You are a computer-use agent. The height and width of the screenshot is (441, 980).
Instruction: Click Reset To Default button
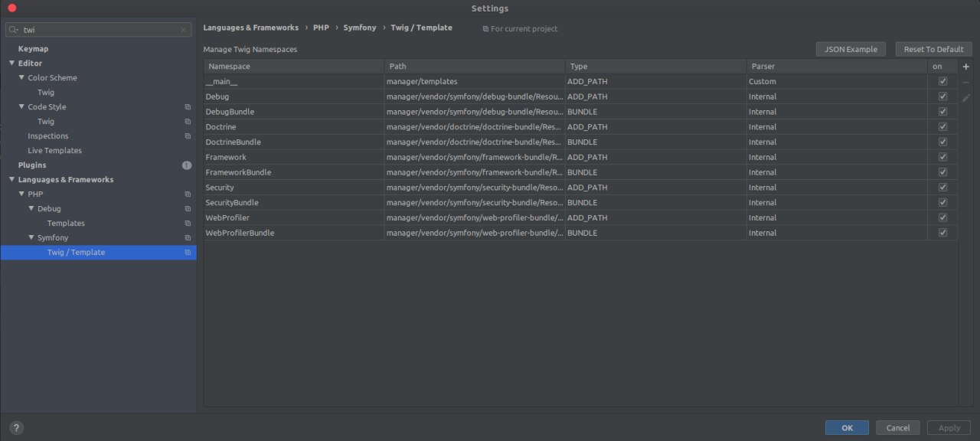tap(933, 49)
